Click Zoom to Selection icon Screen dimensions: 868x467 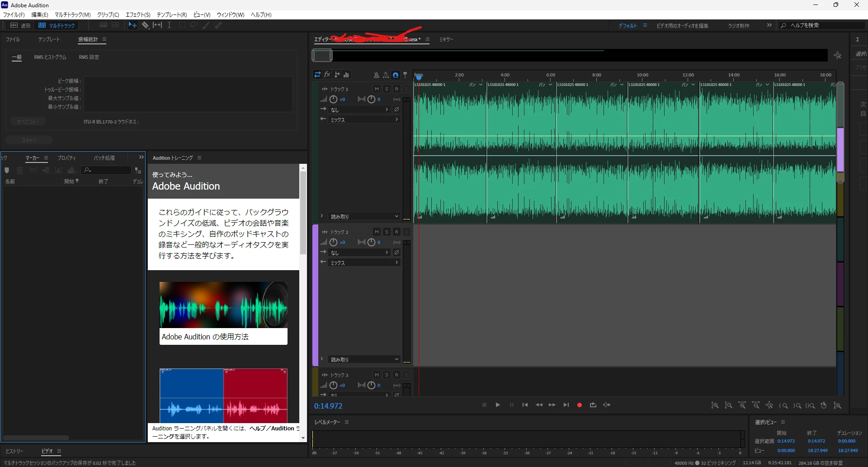pyautogui.click(x=810, y=405)
